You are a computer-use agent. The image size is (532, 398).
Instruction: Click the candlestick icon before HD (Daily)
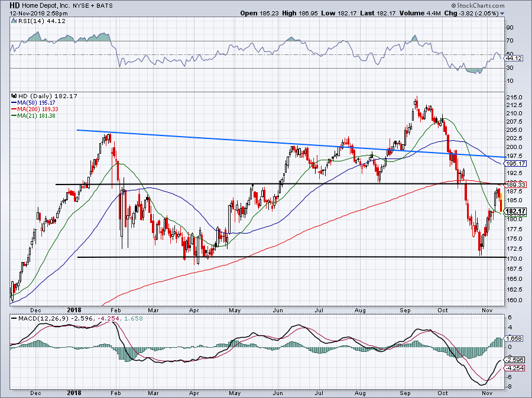point(14,96)
